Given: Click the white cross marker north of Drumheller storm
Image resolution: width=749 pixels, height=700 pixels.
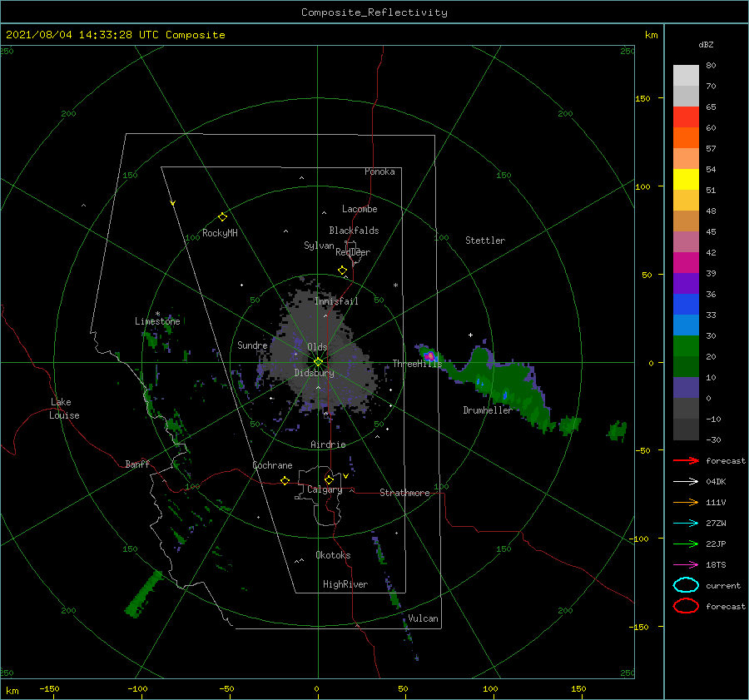Looking at the screenshot, I should [470, 335].
